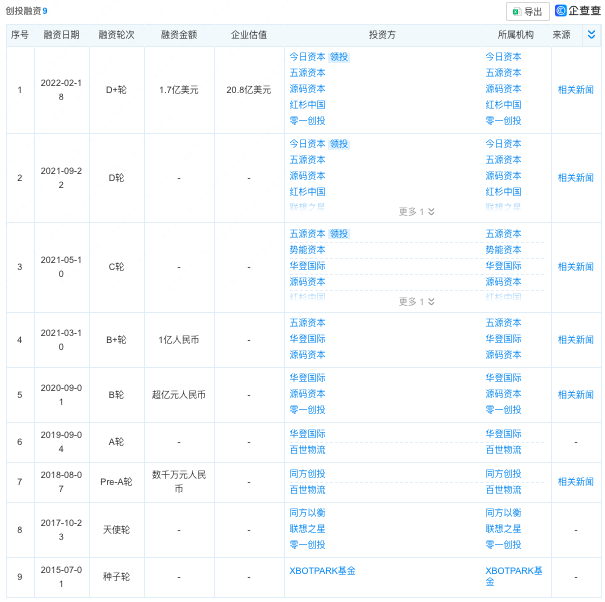
Task: Open investor 同方创投 in Pre-A轮 row
Action: [x=308, y=474]
